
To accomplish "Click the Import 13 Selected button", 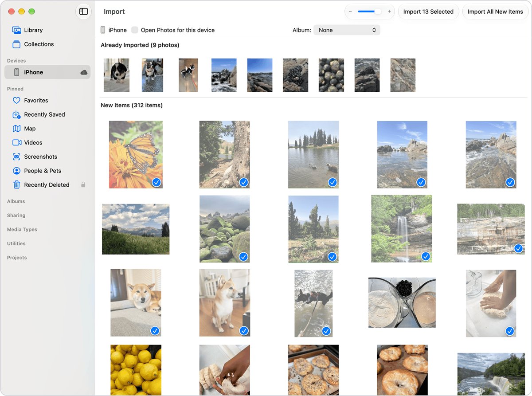I will click(x=428, y=12).
